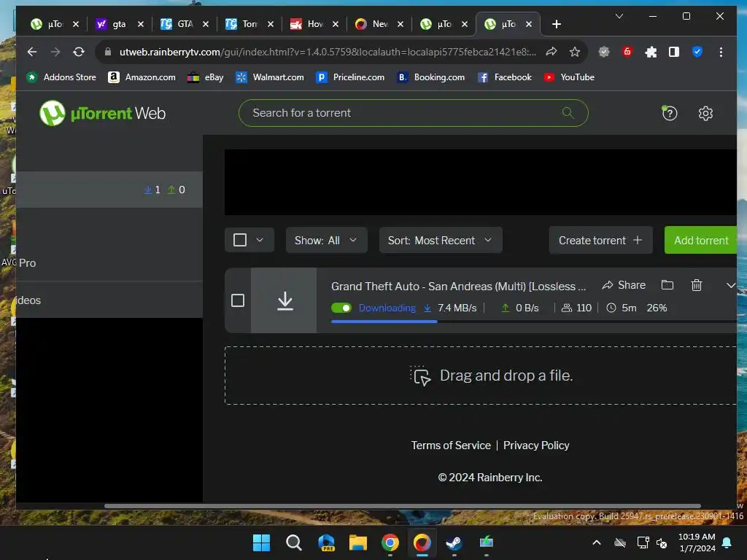
Task: Show hidden system tray icons
Action: click(596, 542)
